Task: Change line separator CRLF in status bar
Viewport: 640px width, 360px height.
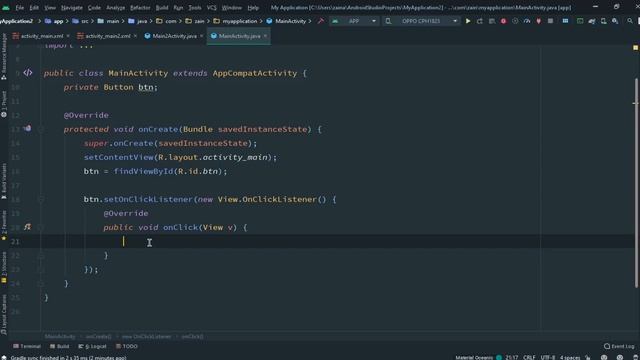Action: click(529, 358)
